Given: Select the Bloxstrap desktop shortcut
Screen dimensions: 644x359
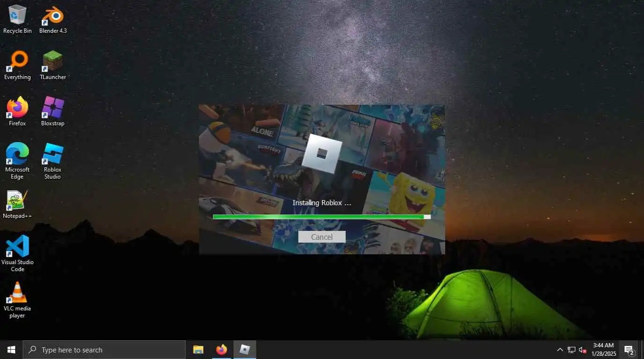Looking at the screenshot, I should coord(53,112).
